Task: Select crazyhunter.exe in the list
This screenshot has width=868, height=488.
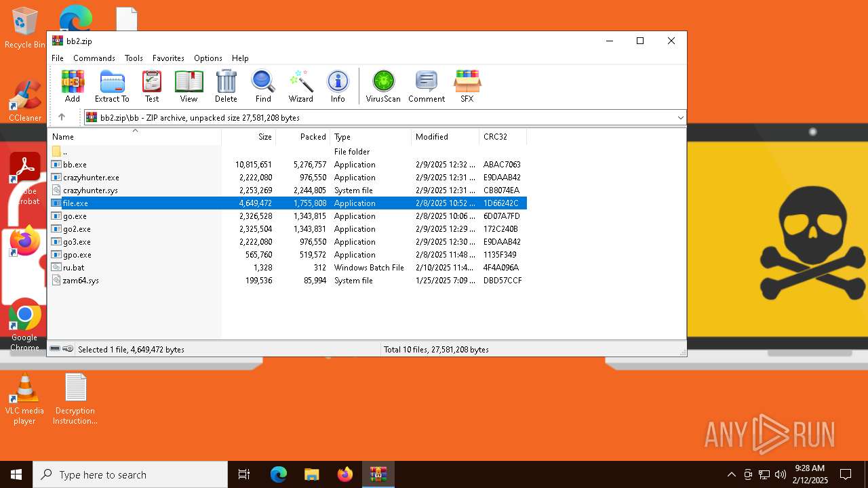Action: [288, 178]
